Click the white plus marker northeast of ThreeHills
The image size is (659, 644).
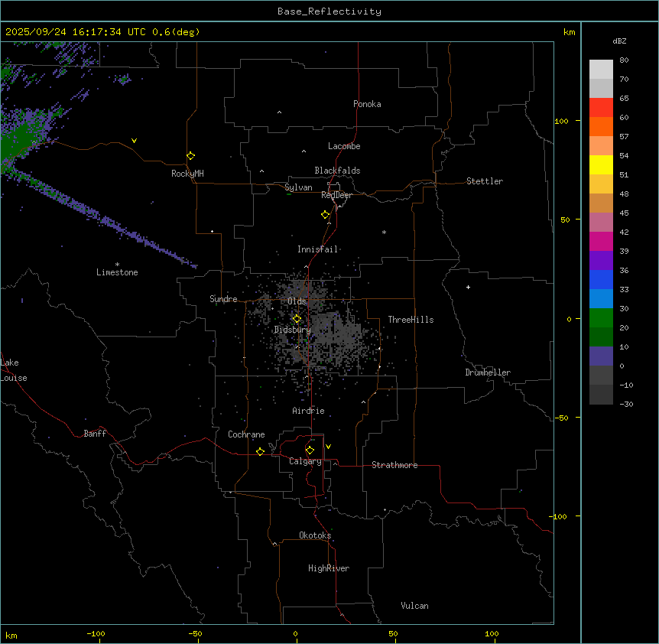468,287
